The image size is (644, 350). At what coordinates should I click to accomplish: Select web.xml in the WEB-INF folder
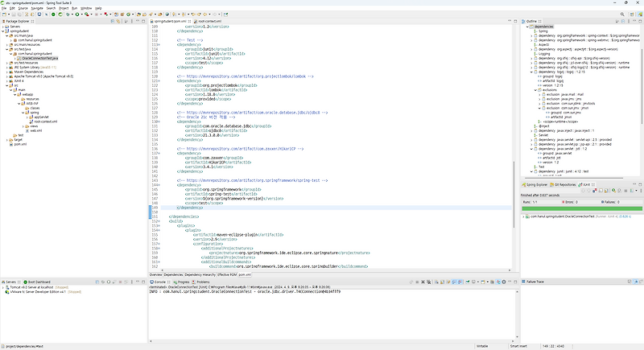(x=34, y=130)
